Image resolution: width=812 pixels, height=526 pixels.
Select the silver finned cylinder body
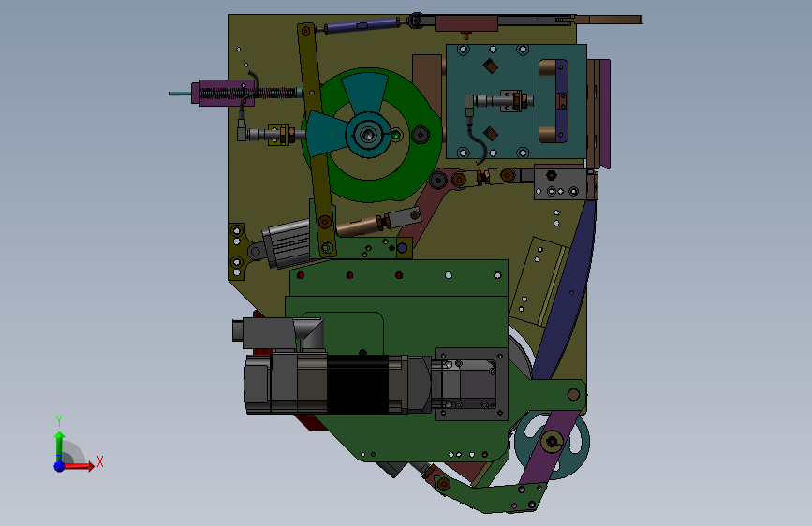point(287,243)
